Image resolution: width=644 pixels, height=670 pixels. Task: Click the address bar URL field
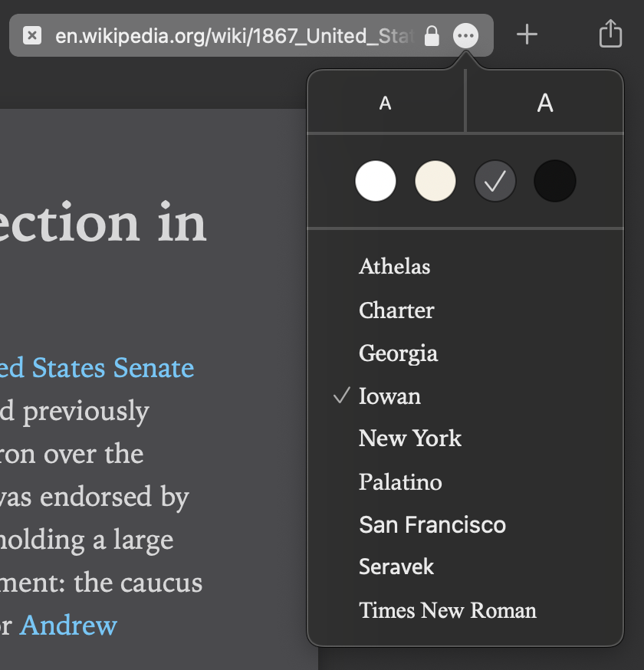230,35
